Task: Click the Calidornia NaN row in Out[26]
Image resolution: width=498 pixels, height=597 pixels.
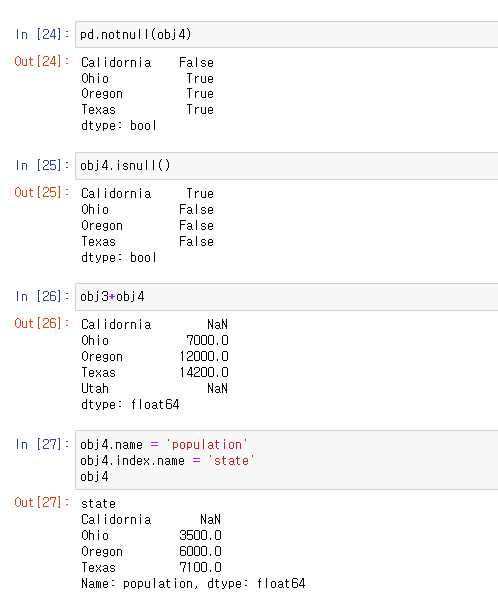Action: pyautogui.click(x=155, y=324)
